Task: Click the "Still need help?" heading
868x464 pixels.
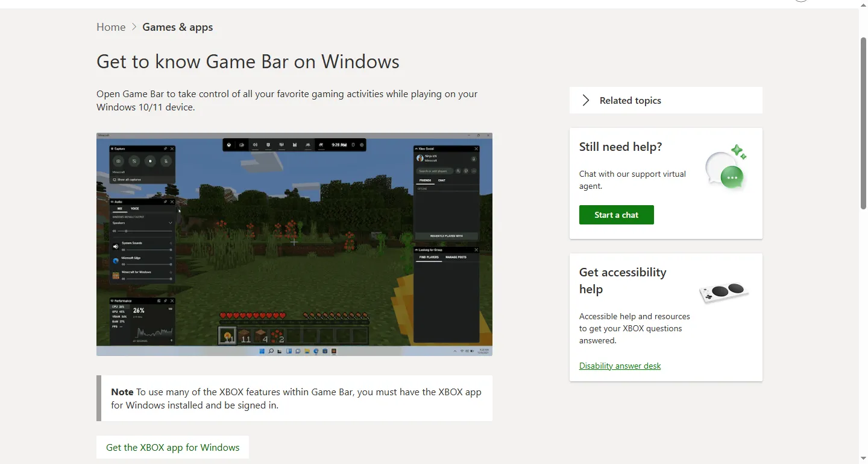Action: pos(620,147)
